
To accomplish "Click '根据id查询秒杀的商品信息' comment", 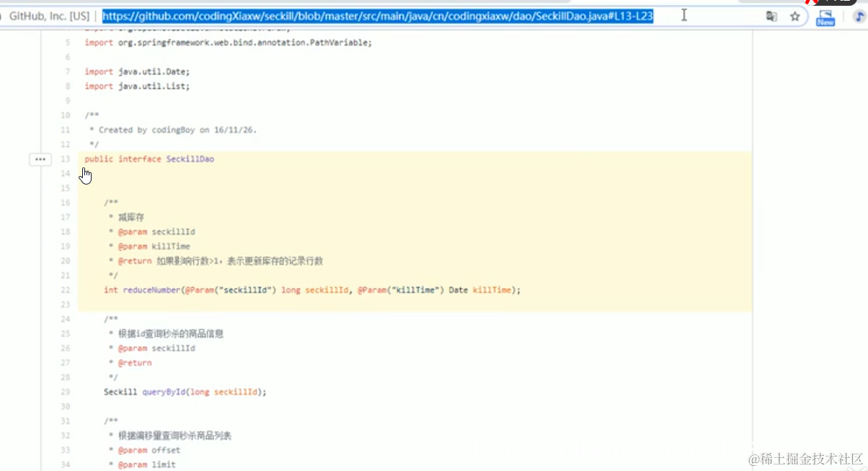I will 171,333.
